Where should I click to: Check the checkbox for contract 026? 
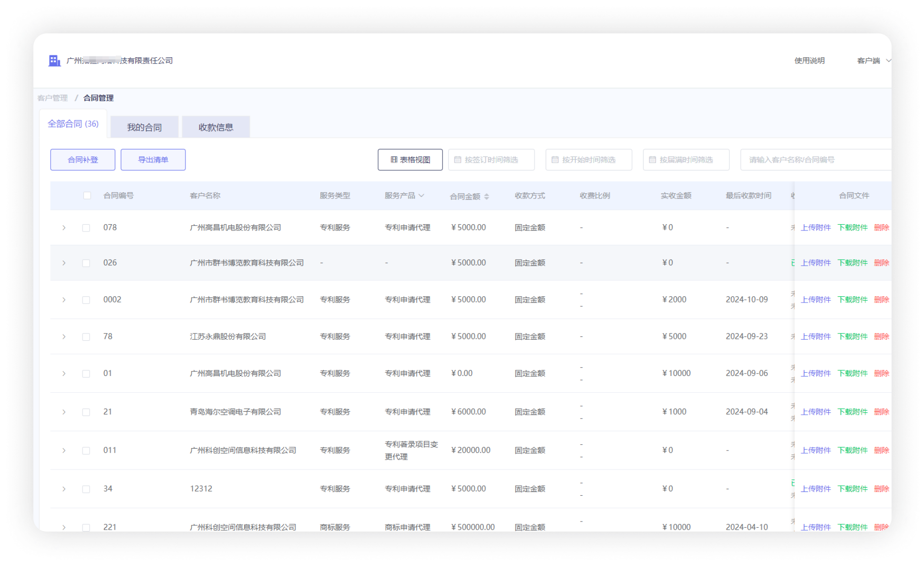86,263
